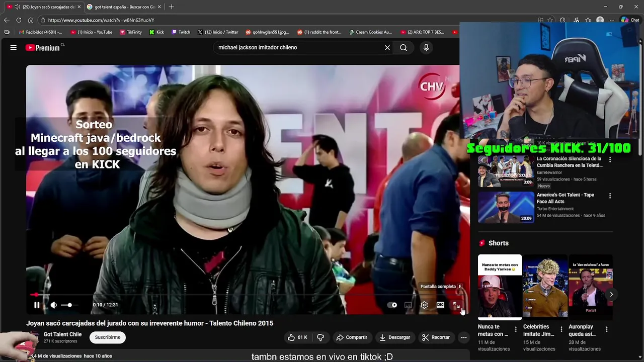Open the Got Talent Chile channel link
644x362 pixels.
click(62, 334)
